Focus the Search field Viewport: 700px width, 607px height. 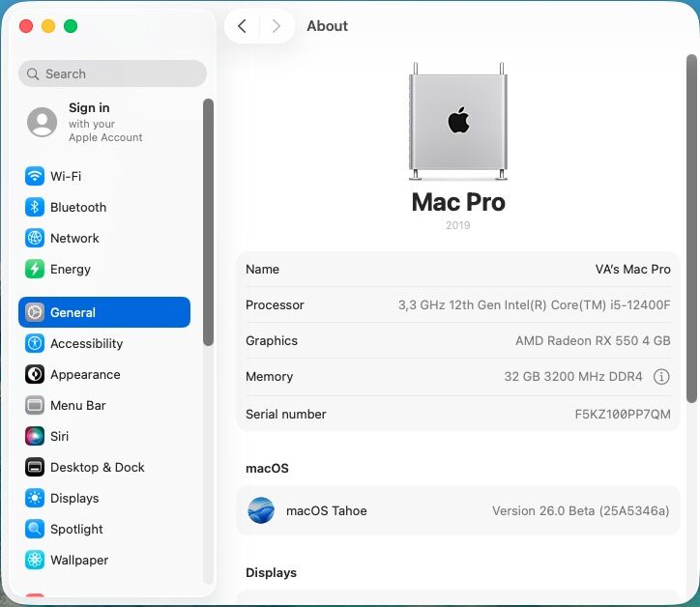pos(112,73)
